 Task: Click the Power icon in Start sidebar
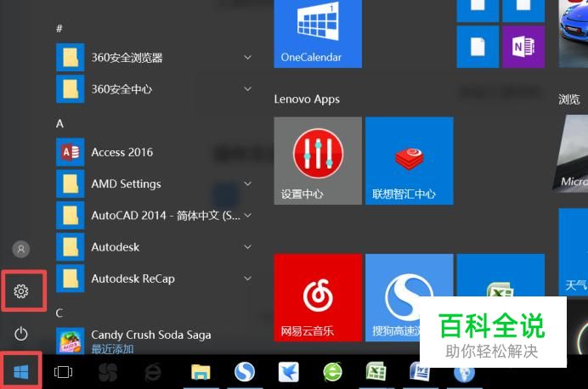[21, 334]
